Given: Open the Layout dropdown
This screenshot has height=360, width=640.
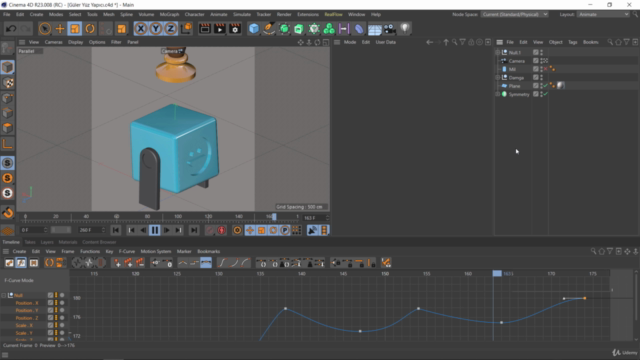Looking at the screenshot, I should point(603,14).
